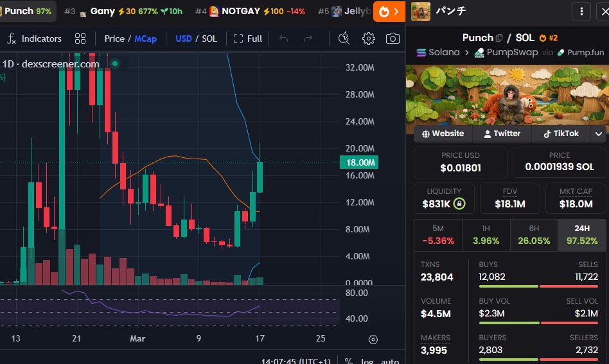Take a chart snapshot with camera icon
This screenshot has width=609, height=364.
click(x=393, y=39)
